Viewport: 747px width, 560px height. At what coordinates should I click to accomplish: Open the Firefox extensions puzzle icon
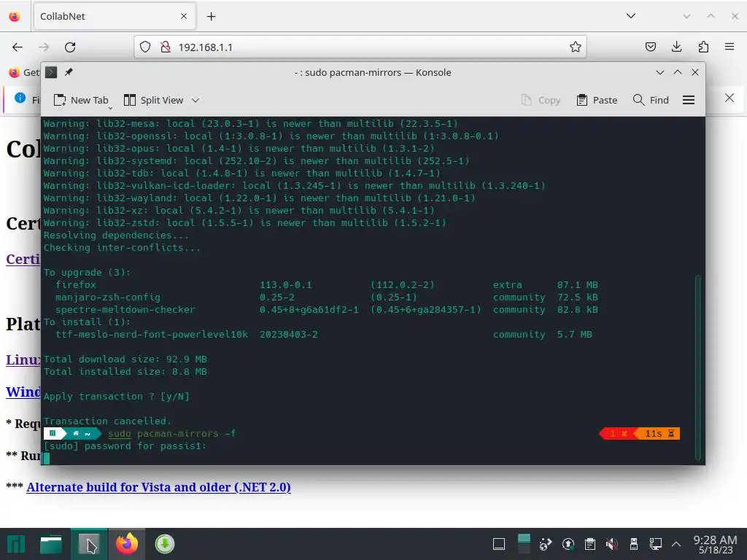point(703,47)
